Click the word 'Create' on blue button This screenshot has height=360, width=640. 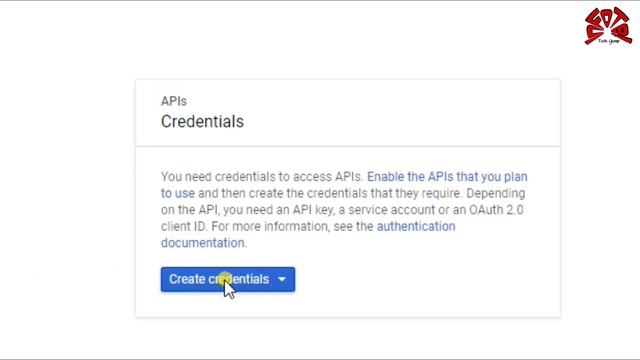tap(187, 279)
